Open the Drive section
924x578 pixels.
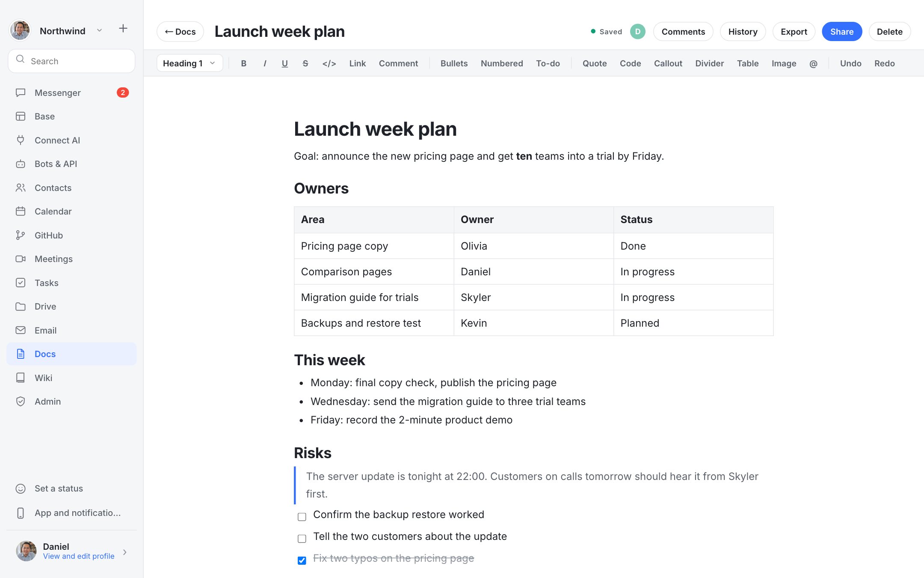[71, 307]
